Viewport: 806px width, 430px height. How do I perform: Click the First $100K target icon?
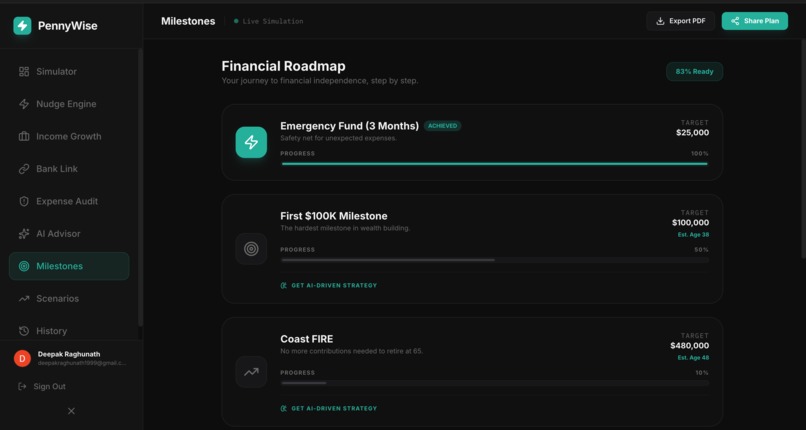[251, 249]
